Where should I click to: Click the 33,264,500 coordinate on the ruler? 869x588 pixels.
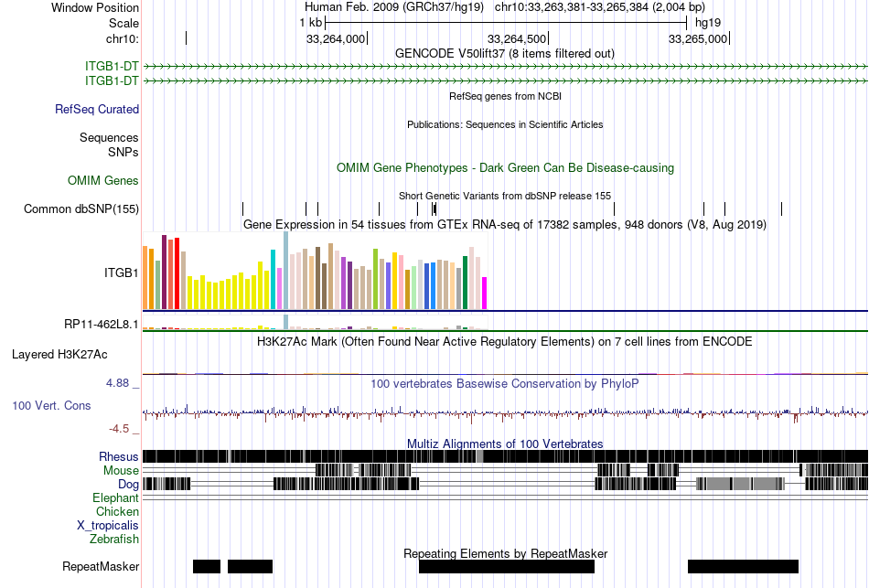click(517, 38)
